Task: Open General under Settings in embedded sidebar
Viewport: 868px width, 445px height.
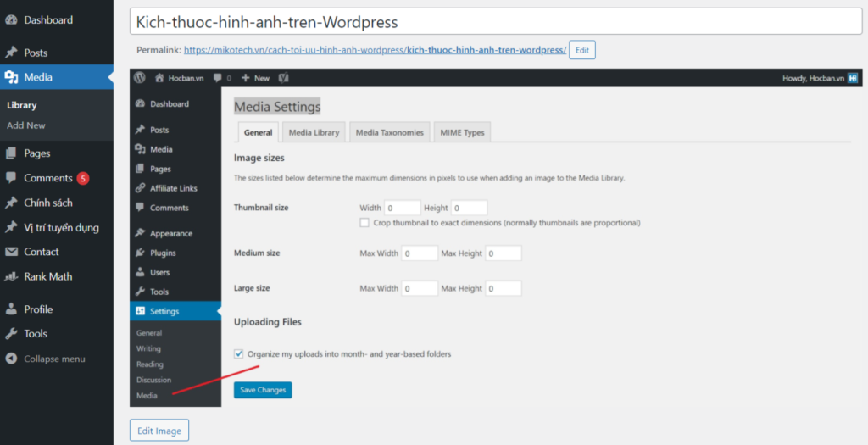Action: [x=149, y=333]
